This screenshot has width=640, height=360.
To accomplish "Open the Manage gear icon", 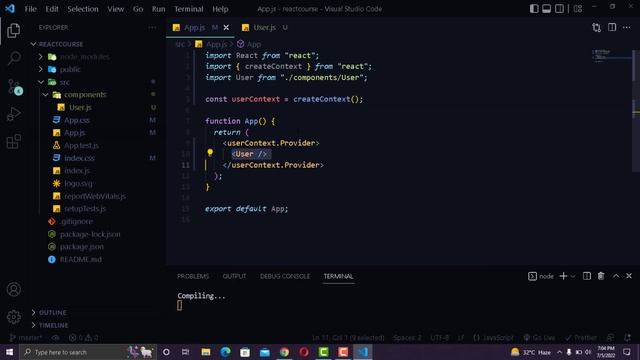I will pos(14,317).
